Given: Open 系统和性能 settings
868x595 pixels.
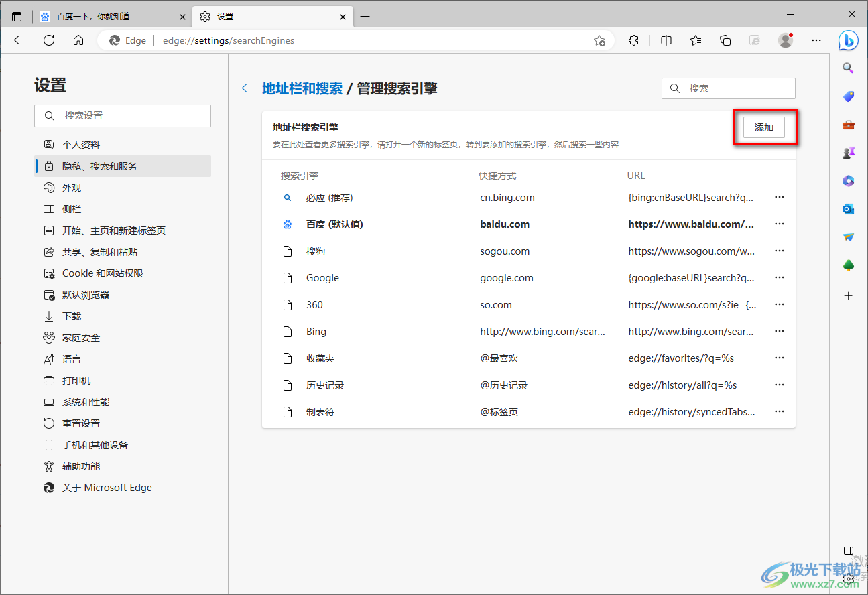Looking at the screenshot, I should tap(123, 402).
